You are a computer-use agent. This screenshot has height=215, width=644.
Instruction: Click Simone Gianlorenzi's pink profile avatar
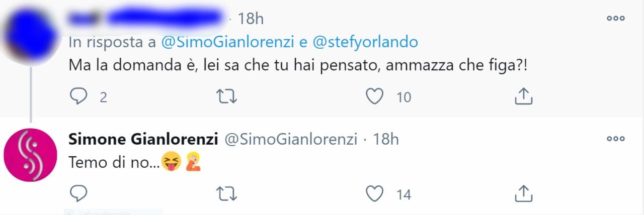click(30, 155)
